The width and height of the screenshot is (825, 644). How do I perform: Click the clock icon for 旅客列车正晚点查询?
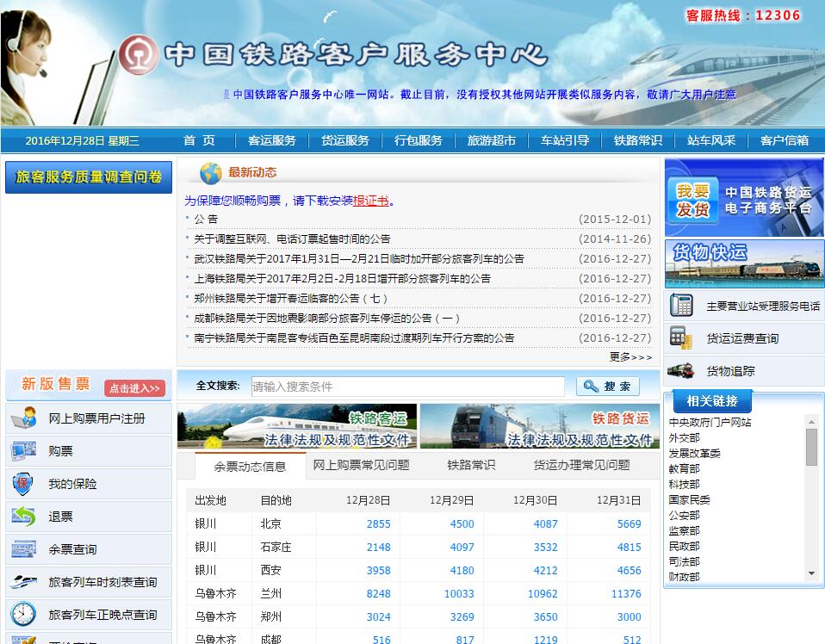click(23, 614)
